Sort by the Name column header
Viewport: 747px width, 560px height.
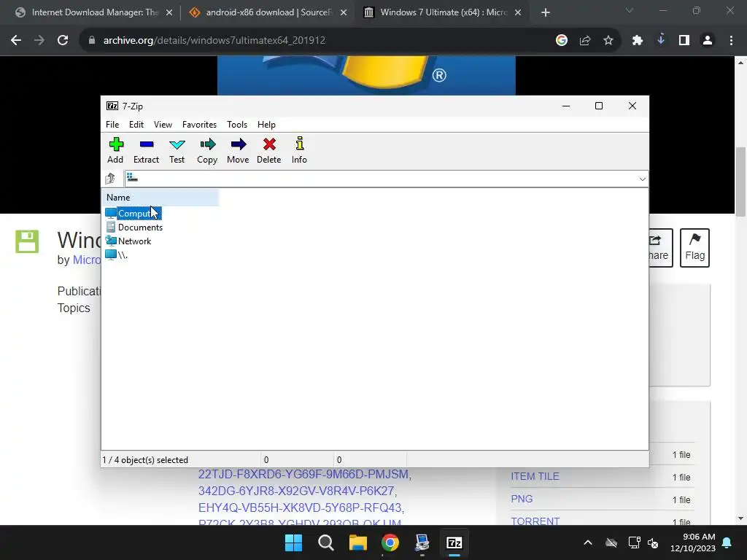160,197
